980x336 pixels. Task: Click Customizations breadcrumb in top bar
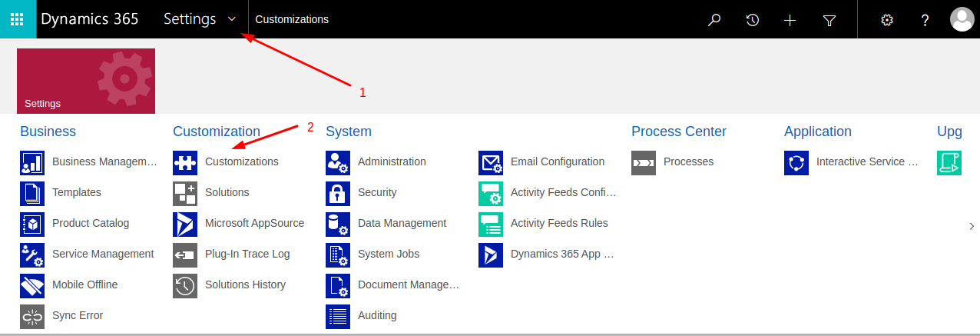click(x=292, y=20)
